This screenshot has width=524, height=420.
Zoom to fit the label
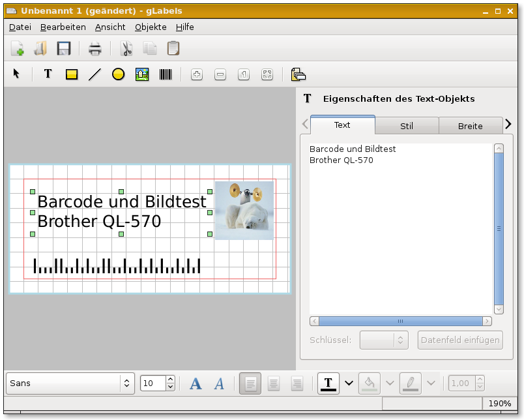tap(267, 74)
